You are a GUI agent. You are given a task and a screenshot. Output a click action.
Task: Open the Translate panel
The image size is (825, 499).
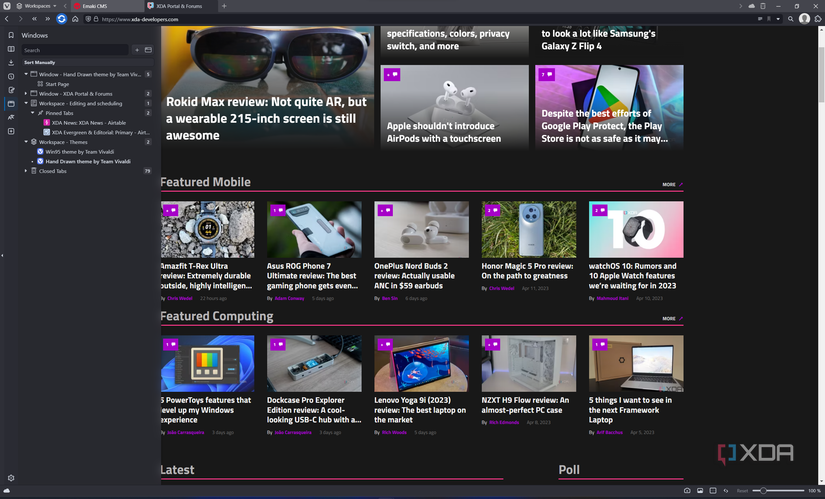point(11,117)
